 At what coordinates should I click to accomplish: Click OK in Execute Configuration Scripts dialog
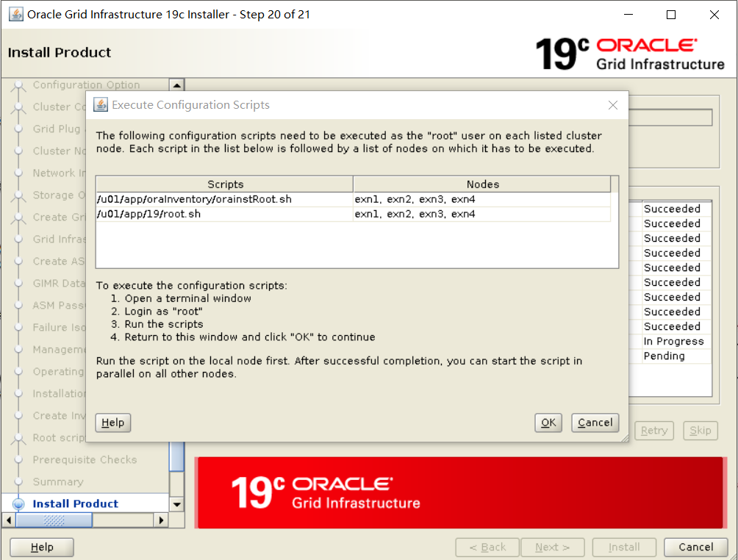tap(548, 423)
